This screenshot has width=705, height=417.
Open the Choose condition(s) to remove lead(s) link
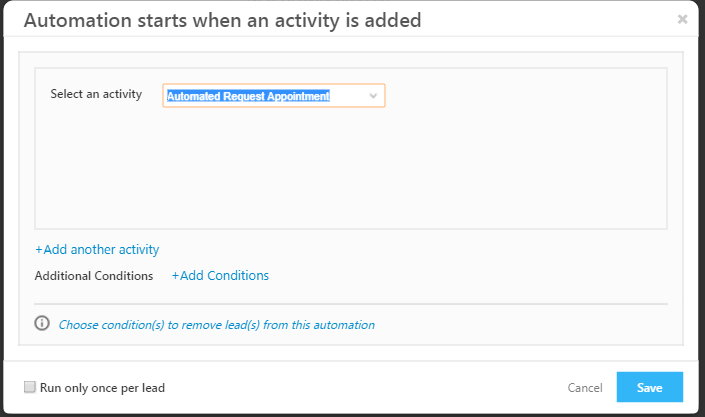point(216,325)
